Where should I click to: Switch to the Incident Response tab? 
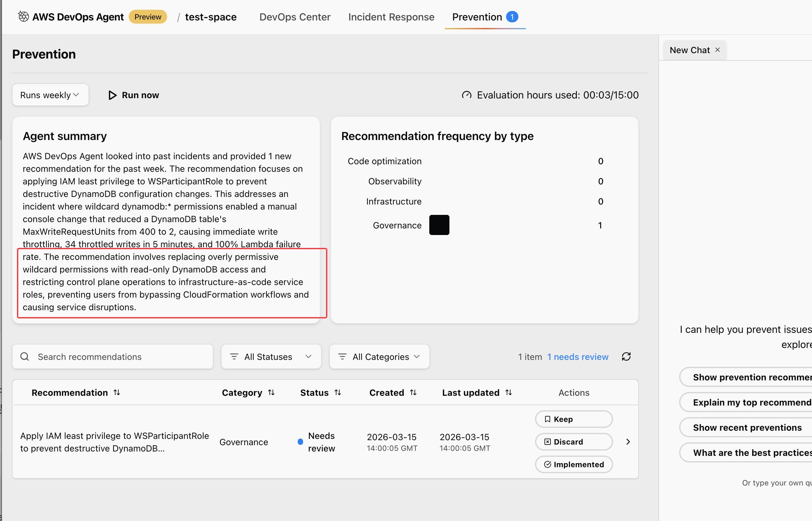pos(391,17)
